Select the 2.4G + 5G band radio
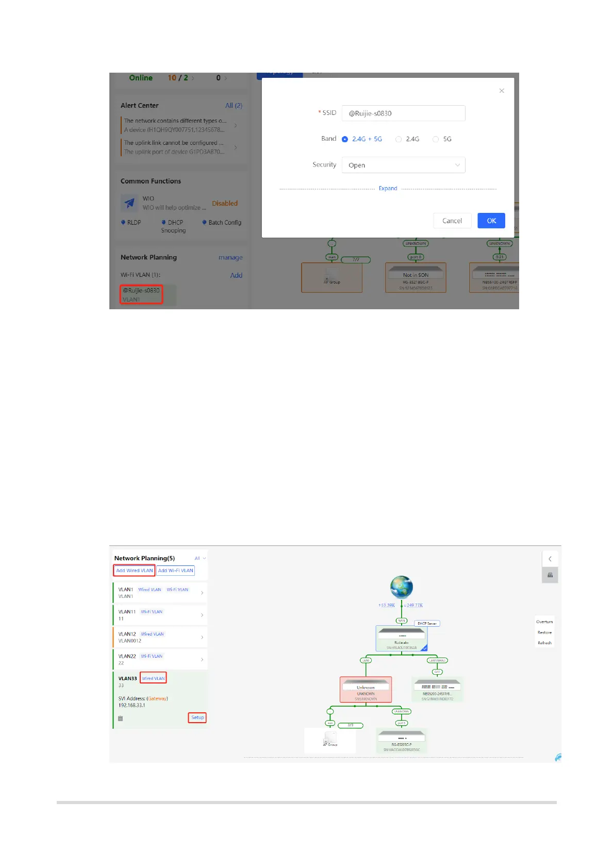 [x=345, y=139]
